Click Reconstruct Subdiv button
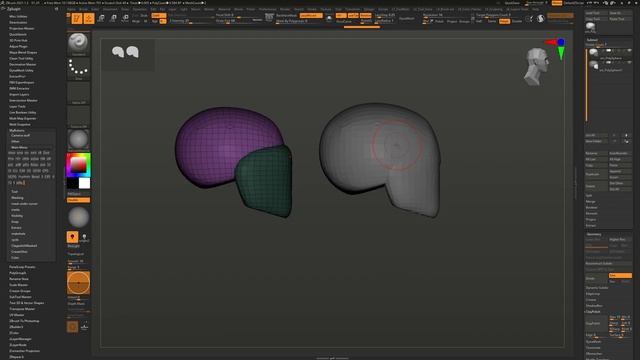The width and height of the screenshot is (640, 360). tap(609, 263)
